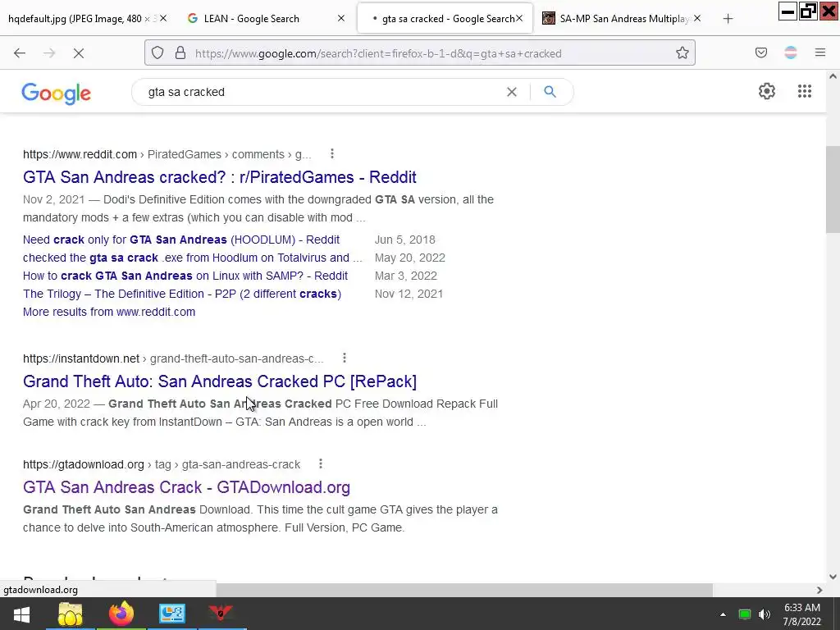Close the gta sa cracked tab
840x630 pixels.
(x=519, y=19)
